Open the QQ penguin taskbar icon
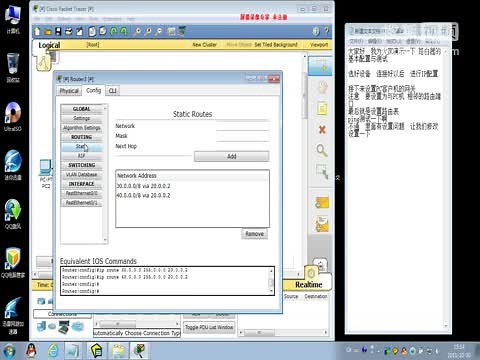 click(32, 351)
